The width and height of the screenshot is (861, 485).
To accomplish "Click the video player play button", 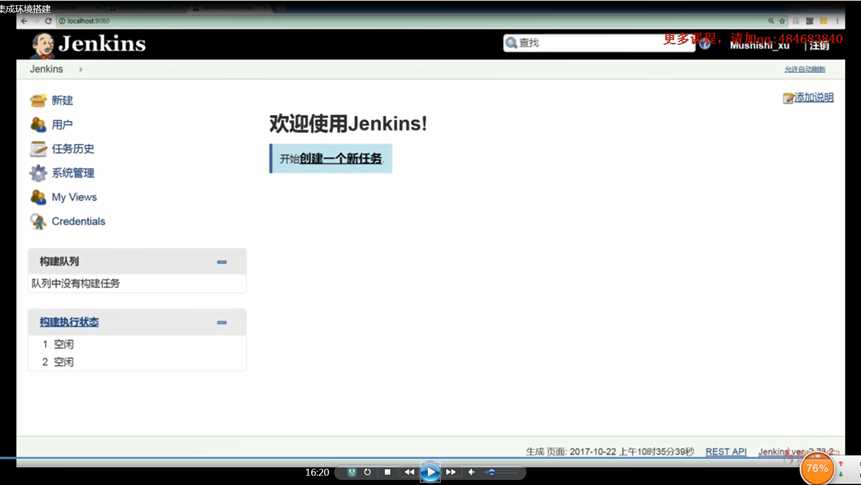I will pos(430,472).
